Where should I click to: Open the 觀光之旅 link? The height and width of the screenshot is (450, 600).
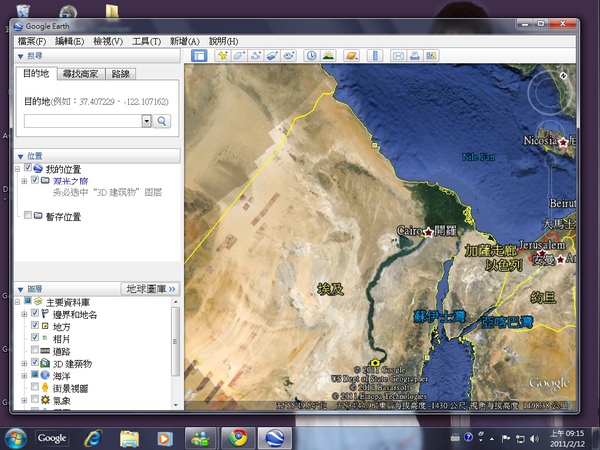tap(70, 181)
